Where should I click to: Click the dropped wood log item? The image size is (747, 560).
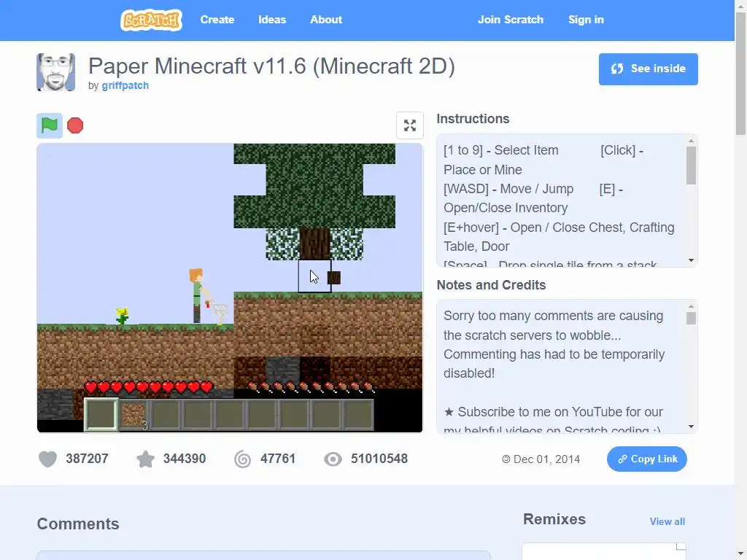(334, 278)
